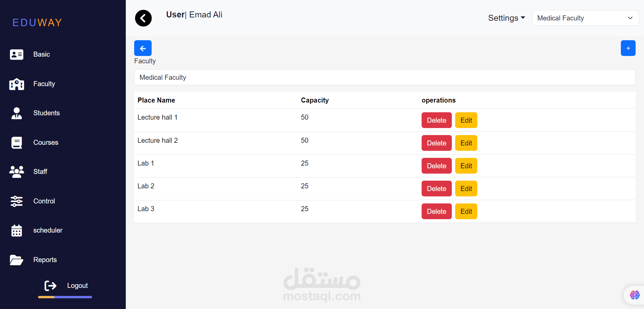Click the brain assistant icon at corner
This screenshot has width=644, height=309.
635,295
